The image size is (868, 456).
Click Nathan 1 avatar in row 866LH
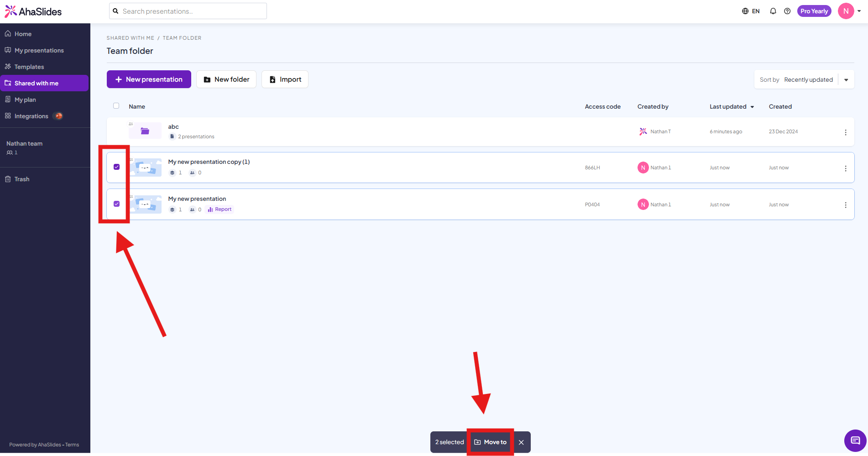point(643,168)
